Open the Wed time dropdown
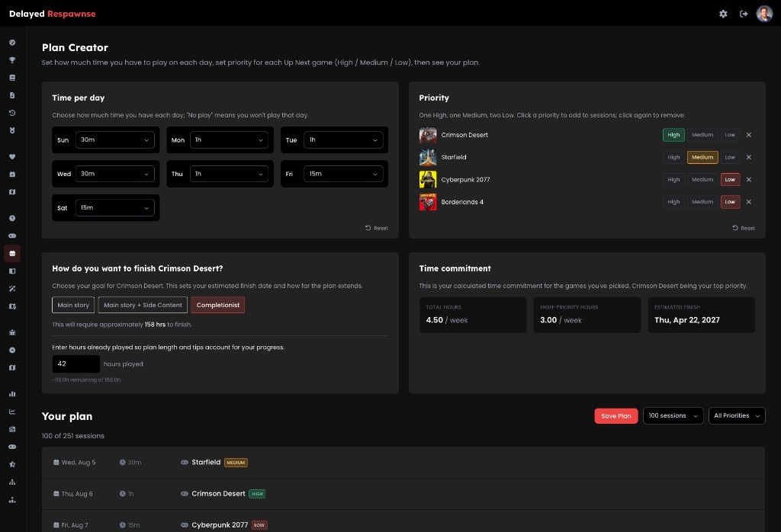The image size is (781, 532). 114,174
